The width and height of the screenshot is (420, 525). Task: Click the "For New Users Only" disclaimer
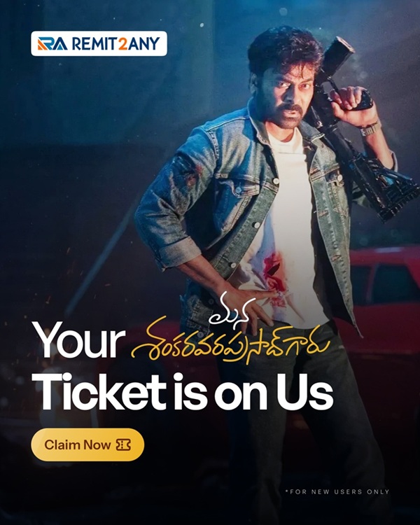click(x=337, y=491)
